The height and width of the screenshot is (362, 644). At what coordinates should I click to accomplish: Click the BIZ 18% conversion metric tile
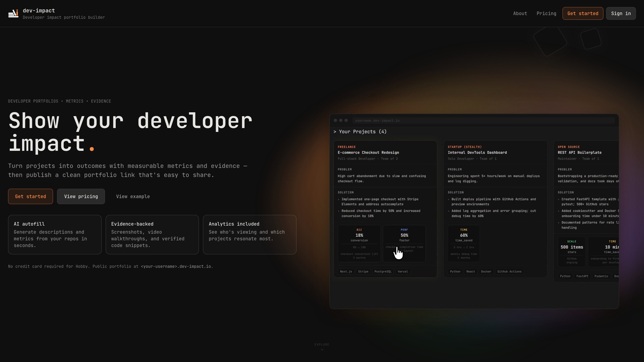(359, 244)
